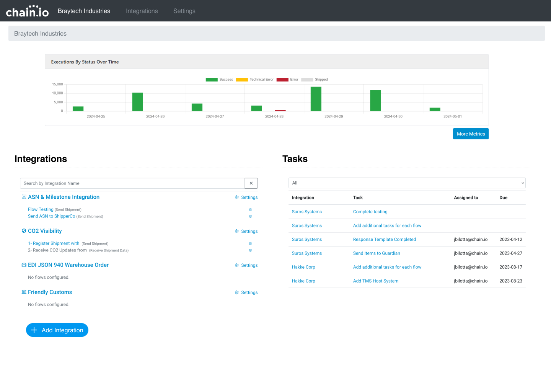The image size is (551, 392).
Task: Open Settings gear for ASN & Milestone Integration
Action: pos(246,198)
